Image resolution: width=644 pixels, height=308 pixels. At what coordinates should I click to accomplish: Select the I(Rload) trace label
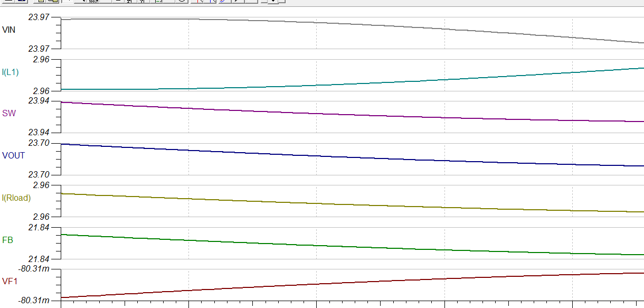pyautogui.click(x=16, y=198)
